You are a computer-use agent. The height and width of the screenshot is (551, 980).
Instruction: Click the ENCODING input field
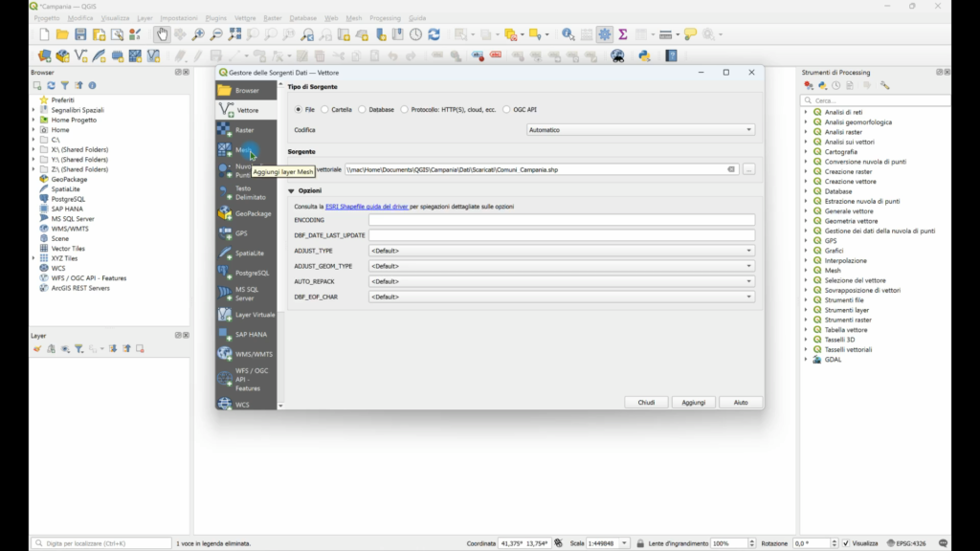[561, 220]
